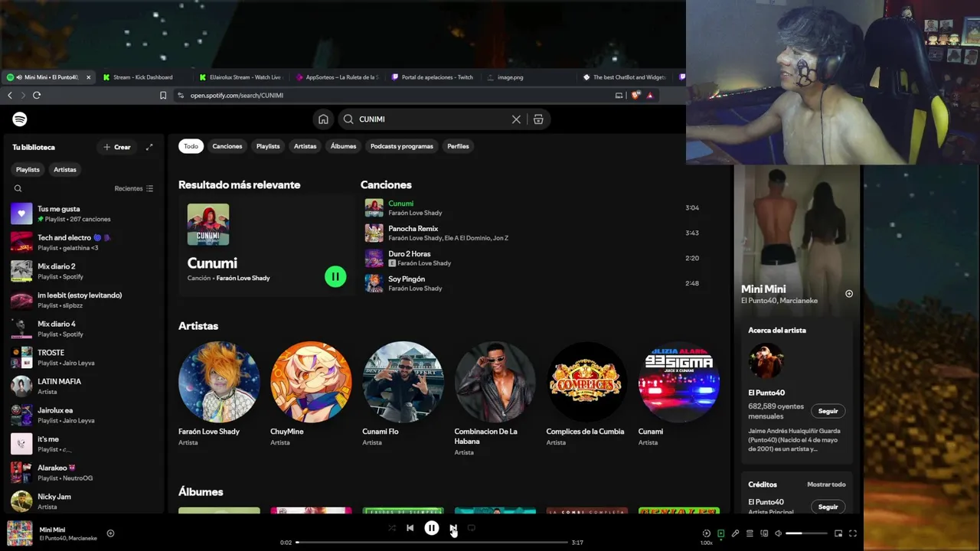The height and width of the screenshot is (551, 980).
Task: Toggle the Now Playing view icon
Action: 720,533
